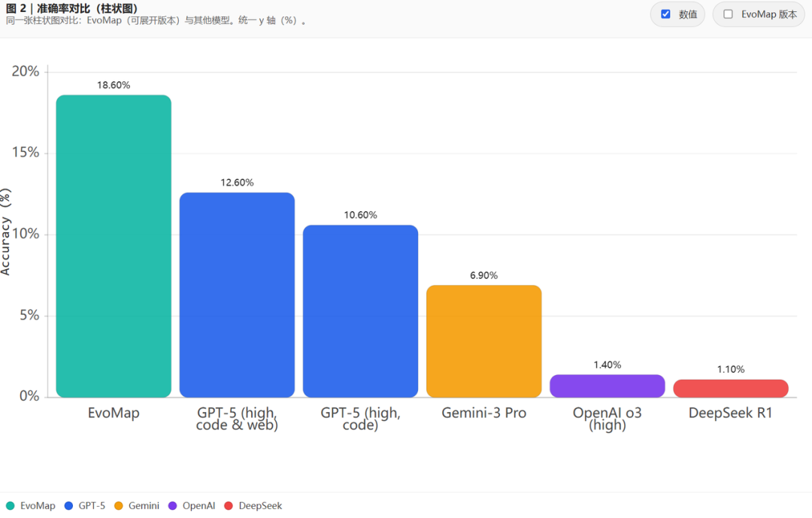Uncheck the 数值 checkbox
This screenshot has height=518, width=812.
[x=666, y=14]
